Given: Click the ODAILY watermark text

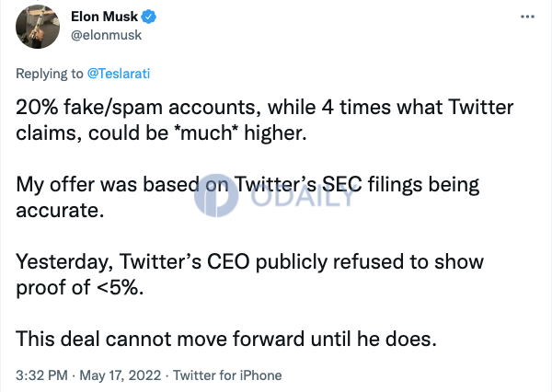Looking at the screenshot, I should [302, 197].
